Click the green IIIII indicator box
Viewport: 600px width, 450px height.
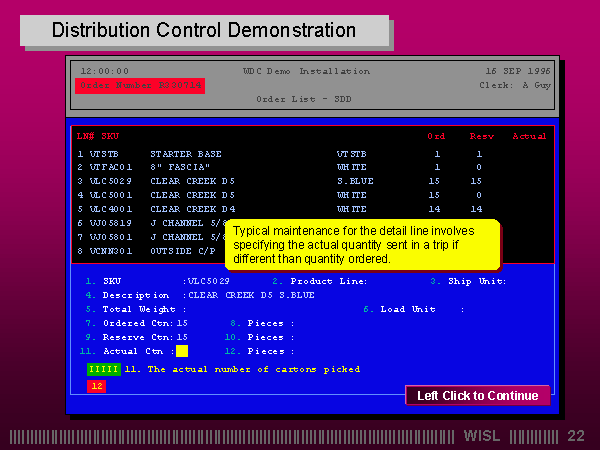click(x=104, y=369)
